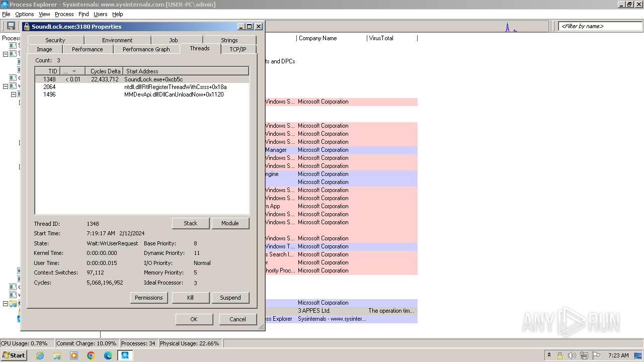Sort by CPU column with arrow
The height and width of the screenshot is (362, 644).
pyautogui.click(x=72, y=71)
